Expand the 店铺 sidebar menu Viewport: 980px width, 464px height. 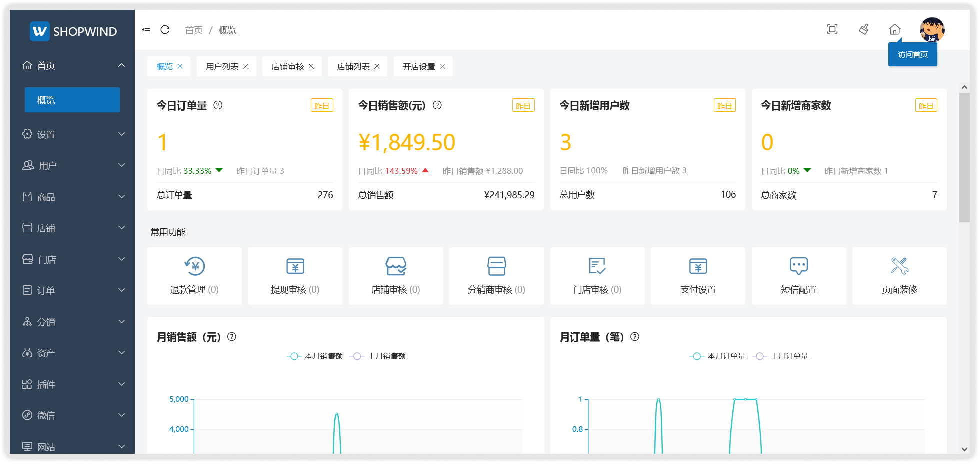click(x=72, y=228)
